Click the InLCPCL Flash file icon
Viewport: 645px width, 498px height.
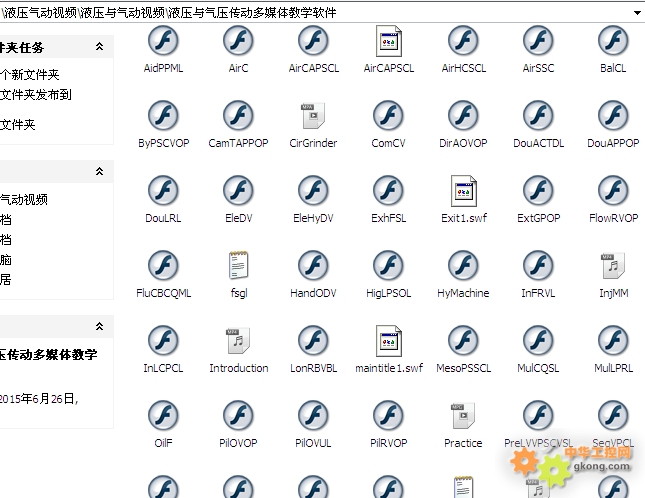(163, 340)
